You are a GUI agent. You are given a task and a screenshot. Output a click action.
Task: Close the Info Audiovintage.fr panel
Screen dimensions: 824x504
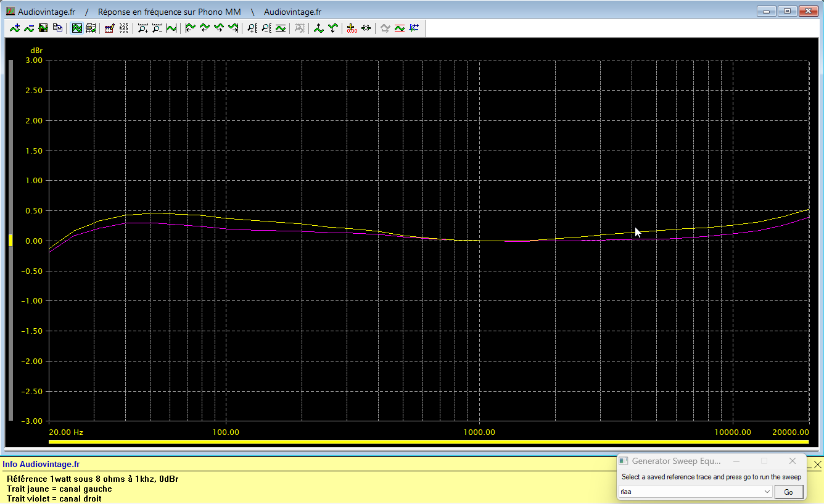pyautogui.click(x=818, y=465)
